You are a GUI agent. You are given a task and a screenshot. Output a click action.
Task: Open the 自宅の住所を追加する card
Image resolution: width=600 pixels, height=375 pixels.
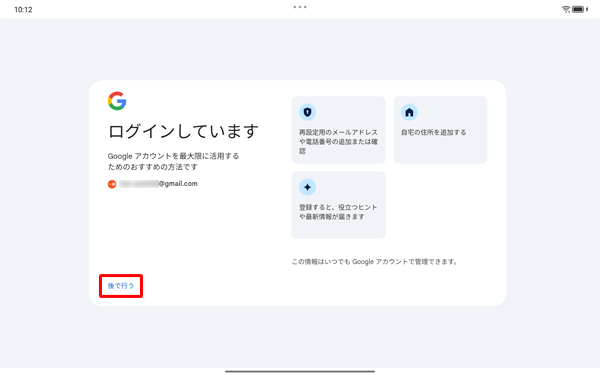click(440, 130)
